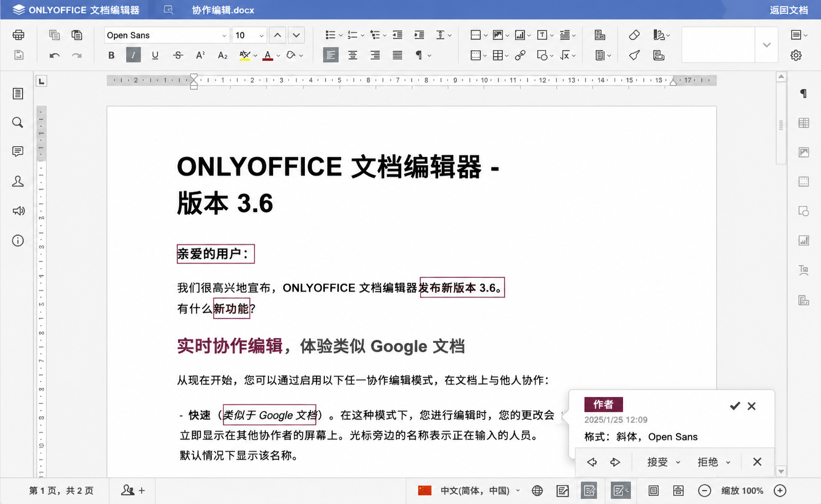This screenshot has height=504, width=821.
Task: Align text right
Action: click(x=375, y=55)
